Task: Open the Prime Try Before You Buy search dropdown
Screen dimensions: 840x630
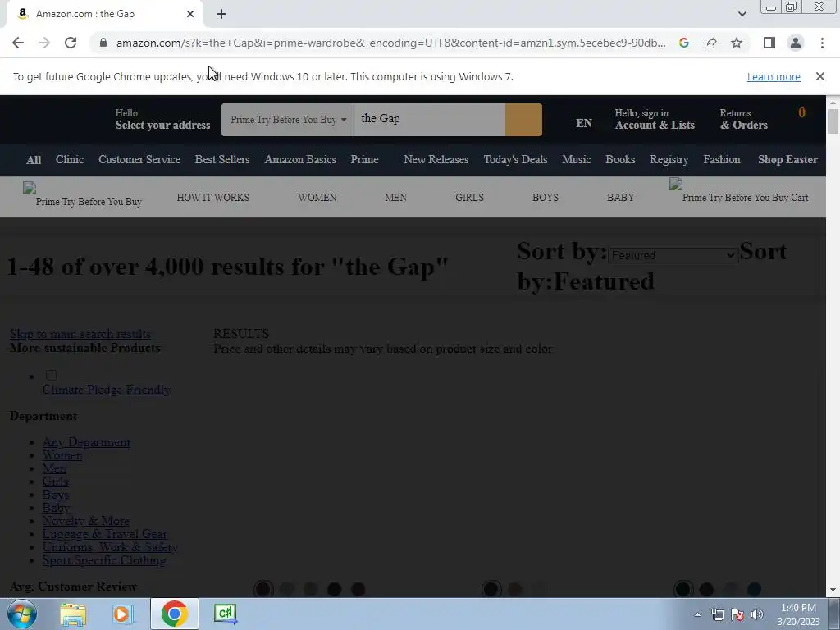Action: pyautogui.click(x=288, y=120)
